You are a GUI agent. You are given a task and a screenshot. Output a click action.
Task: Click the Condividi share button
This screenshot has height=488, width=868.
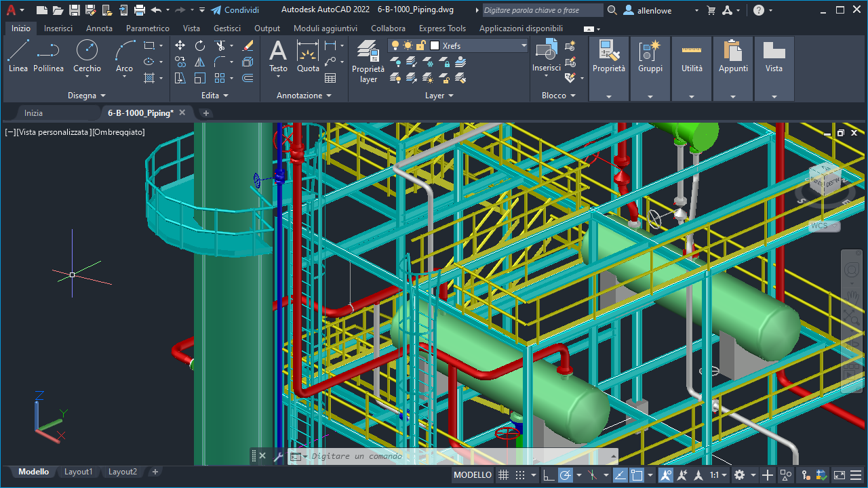point(235,10)
